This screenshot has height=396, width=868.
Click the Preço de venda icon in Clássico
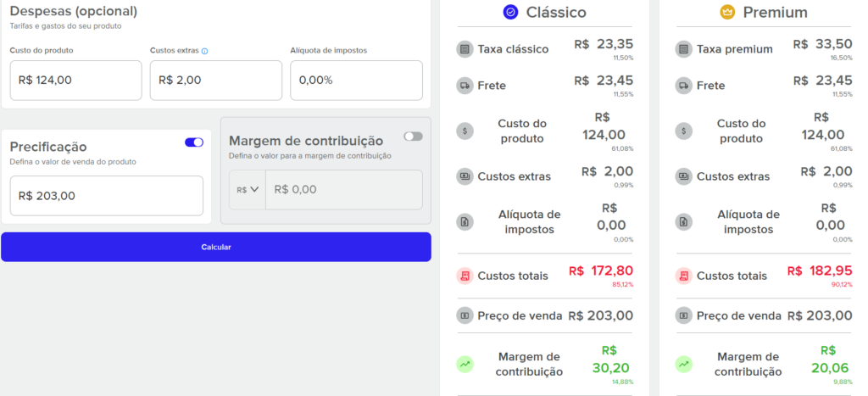click(465, 315)
